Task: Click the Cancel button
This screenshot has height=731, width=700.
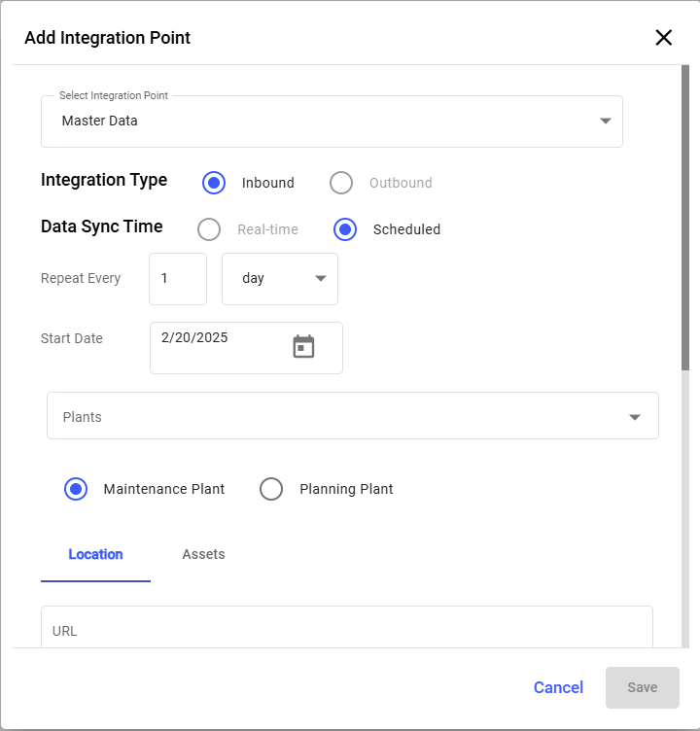Action: click(558, 687)
